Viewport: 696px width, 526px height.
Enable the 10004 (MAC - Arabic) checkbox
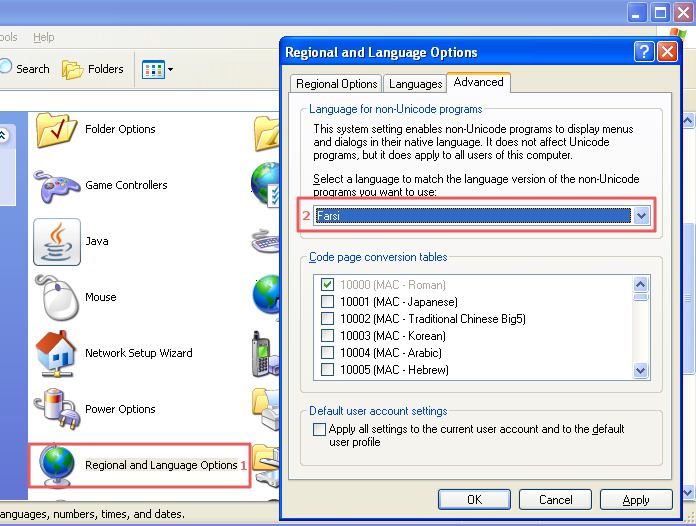pos(327,353)
